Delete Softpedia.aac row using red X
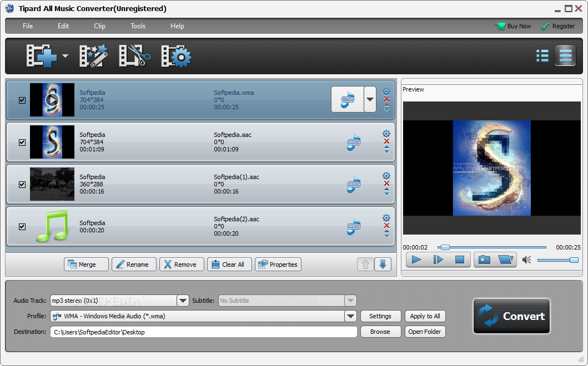Image resolution: width=588 pixels, height=366 pixels. [386, 141]
